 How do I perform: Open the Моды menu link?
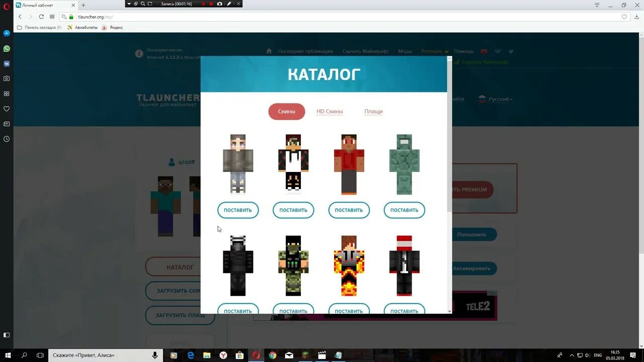405,51
